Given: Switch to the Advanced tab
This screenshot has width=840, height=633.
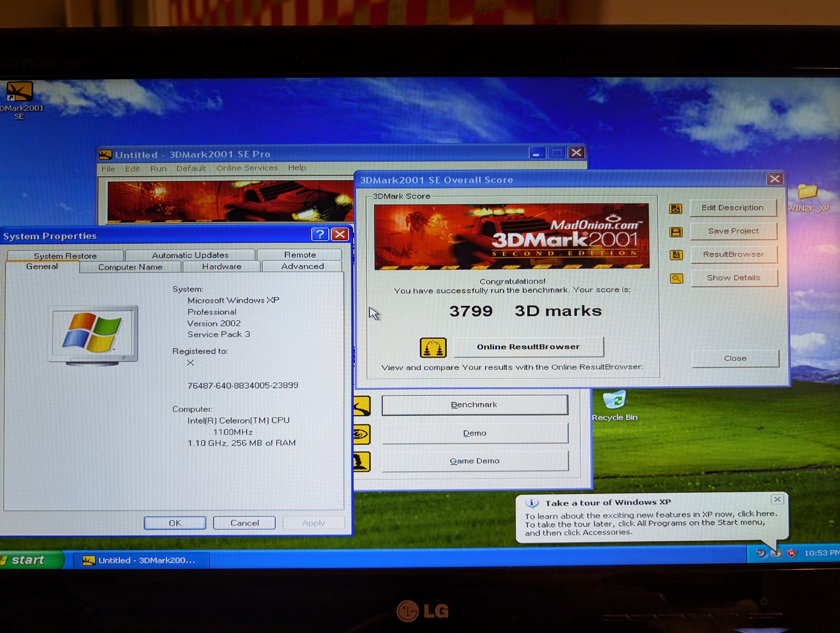Looking at the screenshot, I should (x=302, y=266).
